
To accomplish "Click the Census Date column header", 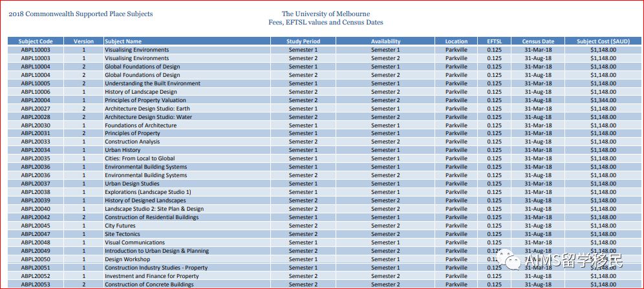I will coord(538,41).
